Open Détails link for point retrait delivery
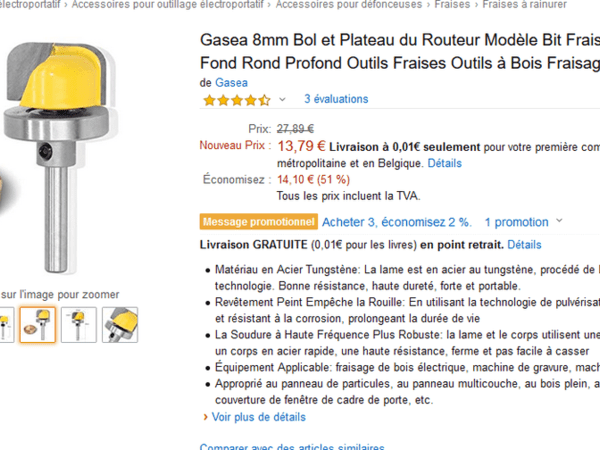 click(524, 245)
